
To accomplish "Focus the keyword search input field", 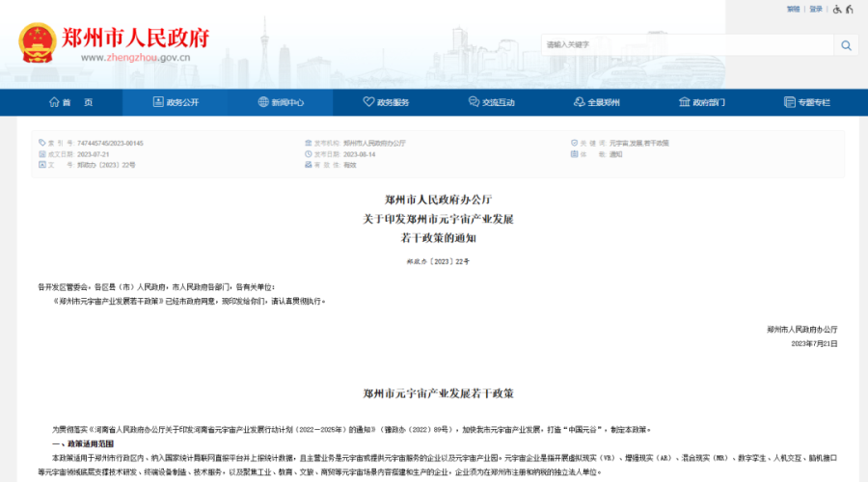I will tap(685, 45).
